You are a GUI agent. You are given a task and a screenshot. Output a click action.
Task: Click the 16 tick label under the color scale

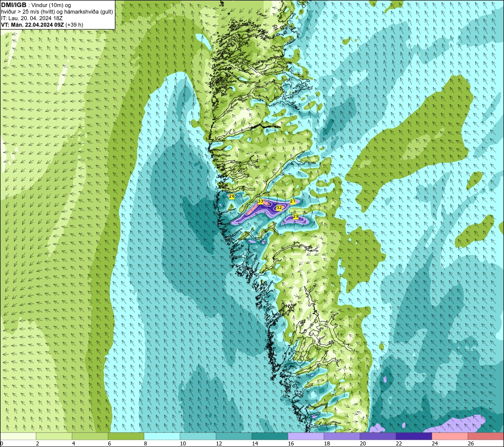[291, 443]
